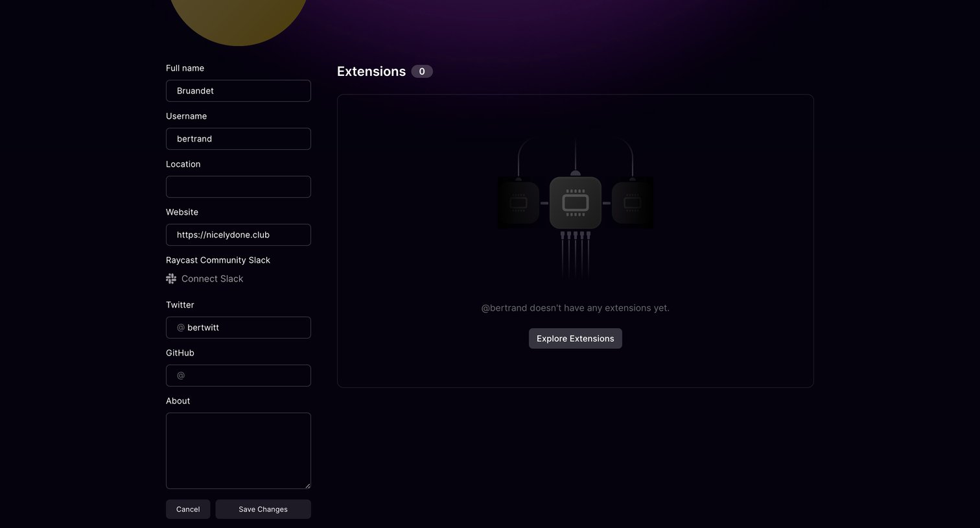980x528 pixels.
Task: Click the Location label
Action: coord(183,164)
